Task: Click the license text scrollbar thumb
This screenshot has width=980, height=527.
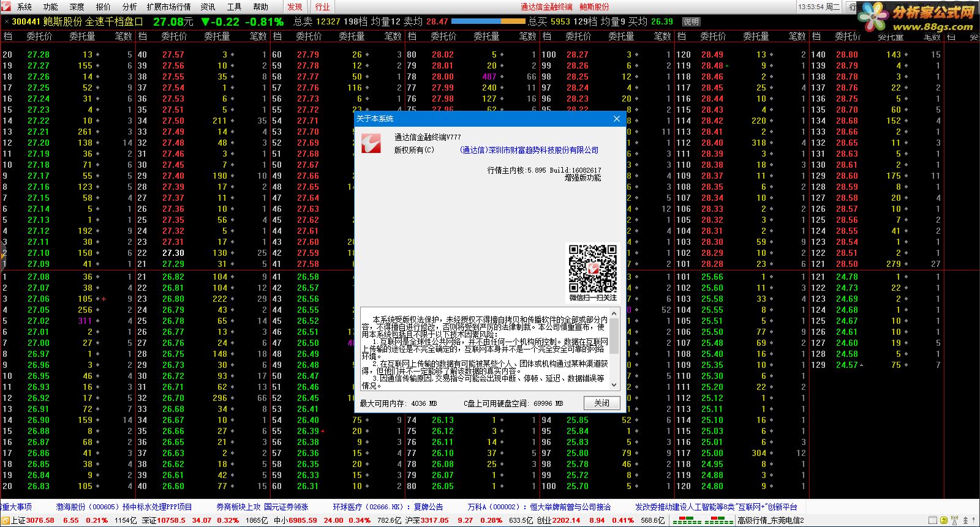Action: click(x=614, y=336)
